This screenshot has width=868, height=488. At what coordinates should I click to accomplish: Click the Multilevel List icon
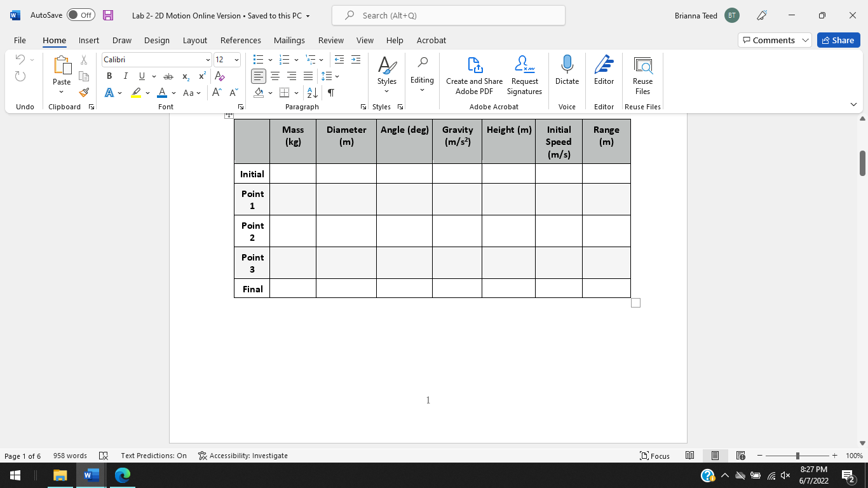tap(310, 60)
